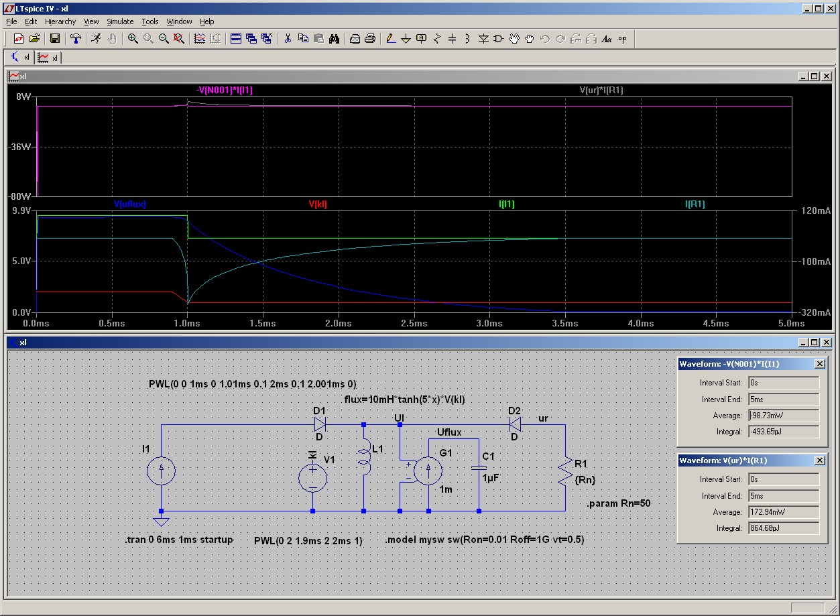This screenshot has width=840, height=616.
Task: Switch to the schematic xl tab
Action: pyautogui.click(x=20, y=58)
